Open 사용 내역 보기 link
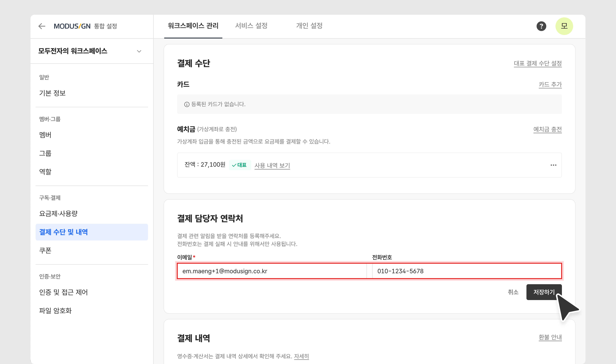 point(272,165)
